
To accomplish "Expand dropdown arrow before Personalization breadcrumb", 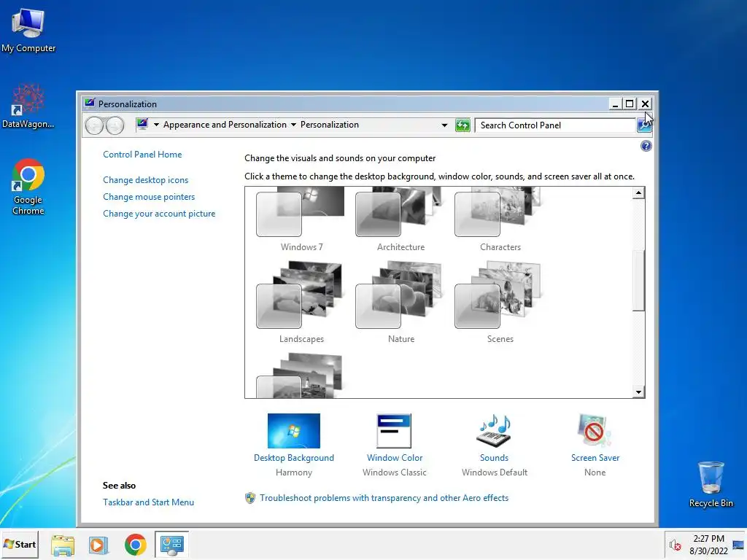I will click(x=293, y=125).
